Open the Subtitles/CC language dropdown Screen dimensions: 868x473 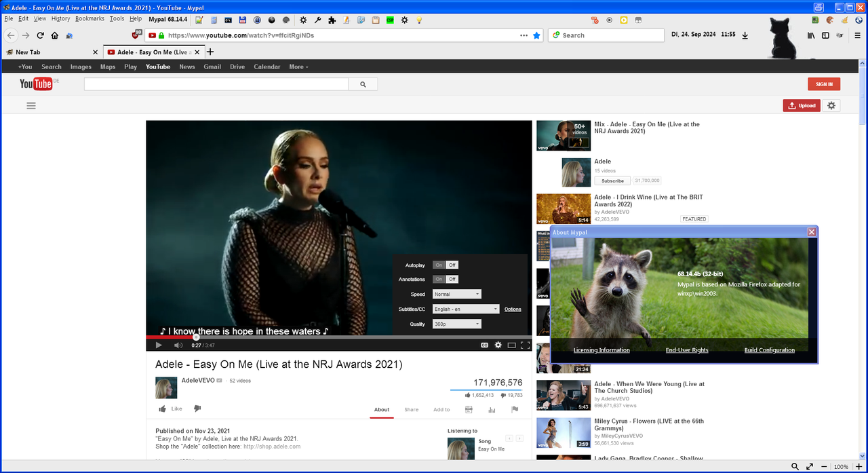(x=466, y=309)
